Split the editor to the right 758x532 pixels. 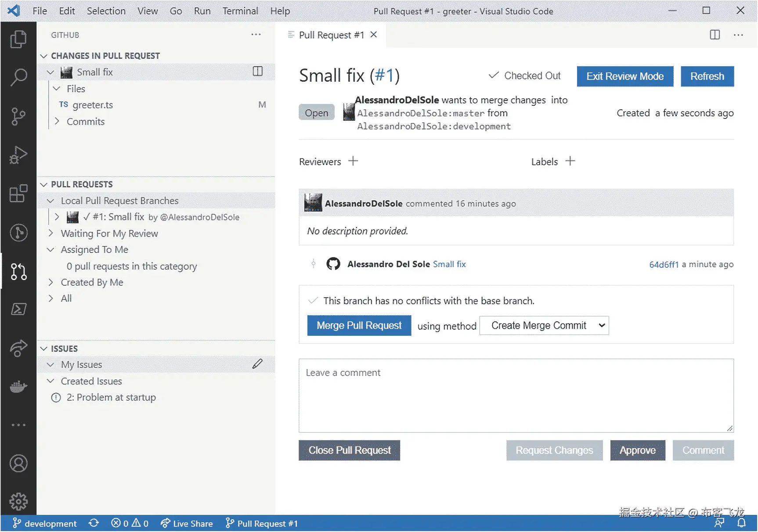click(x=715, y=35)
